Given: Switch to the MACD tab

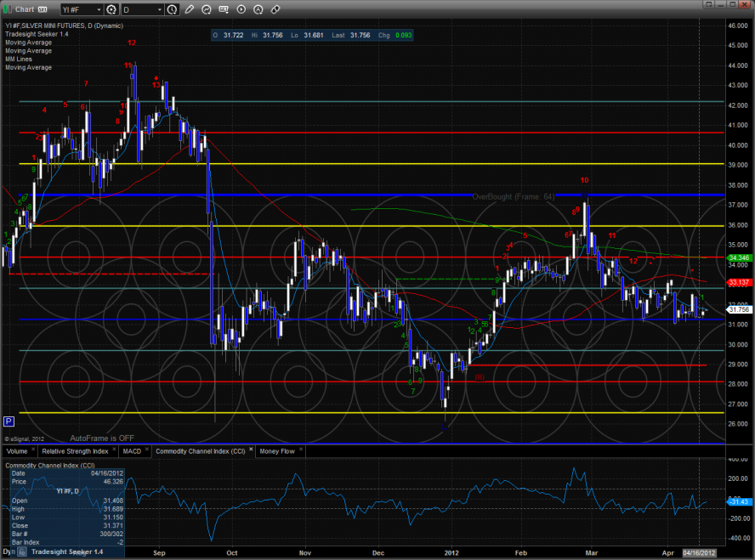Looking at the screenshot, I should click(131, 451).
